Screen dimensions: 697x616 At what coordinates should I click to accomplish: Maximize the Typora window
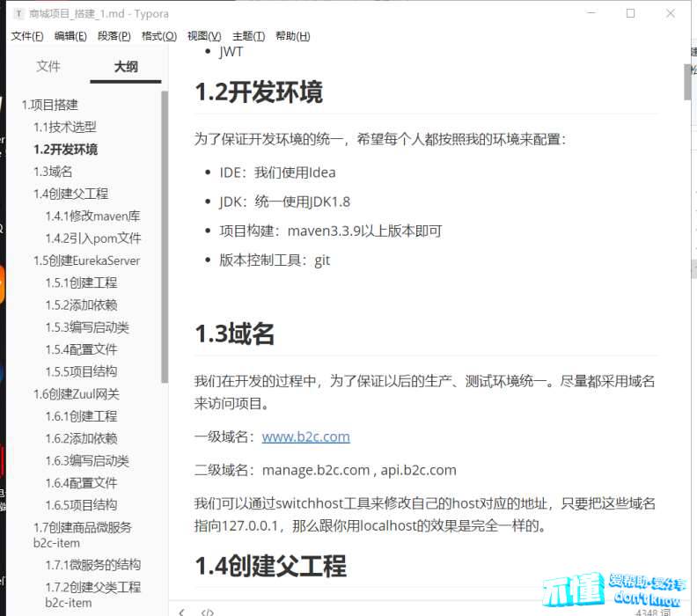[630, 14]
